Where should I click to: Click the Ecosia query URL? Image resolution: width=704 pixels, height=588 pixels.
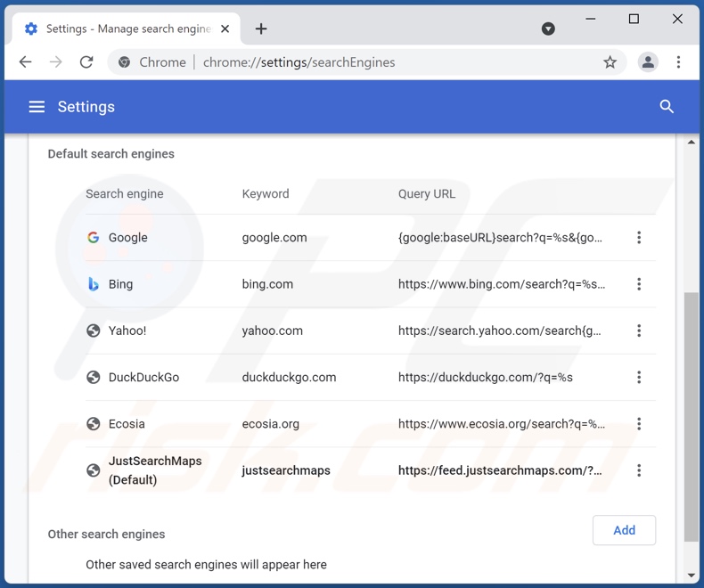502,424
